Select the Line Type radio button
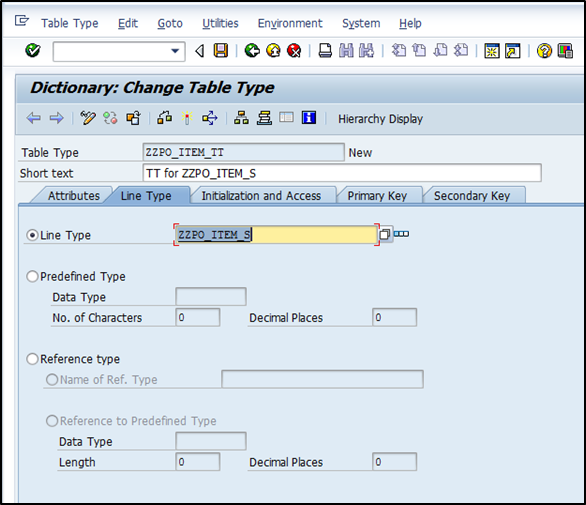The height and width of the screenshot is (505, 586). tap(33, 235)
